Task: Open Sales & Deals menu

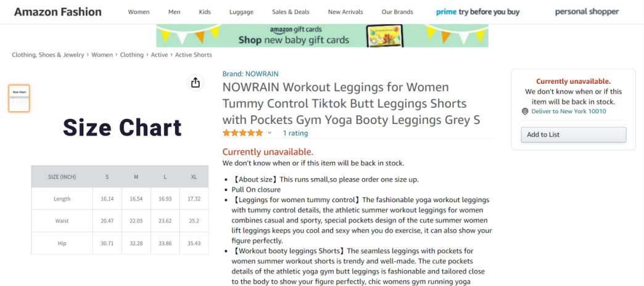Action: pos(291,12)
